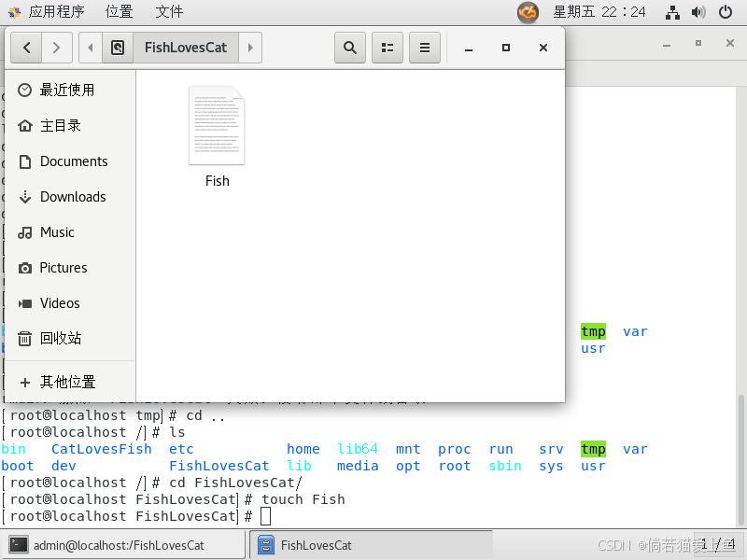Screen dimensions: 747x560
Task: Open the 位置 menu
Action: tap(119, 12)
